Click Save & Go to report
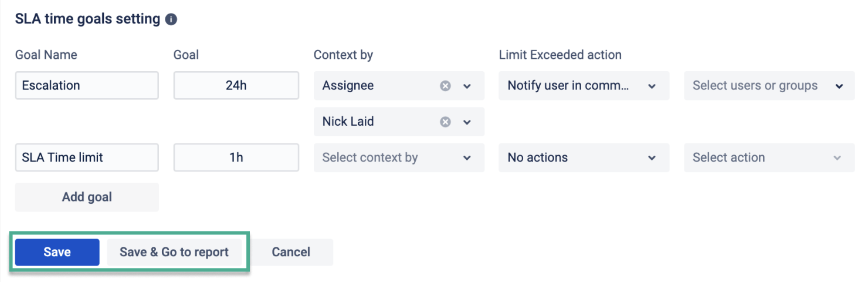 (174, 252)
